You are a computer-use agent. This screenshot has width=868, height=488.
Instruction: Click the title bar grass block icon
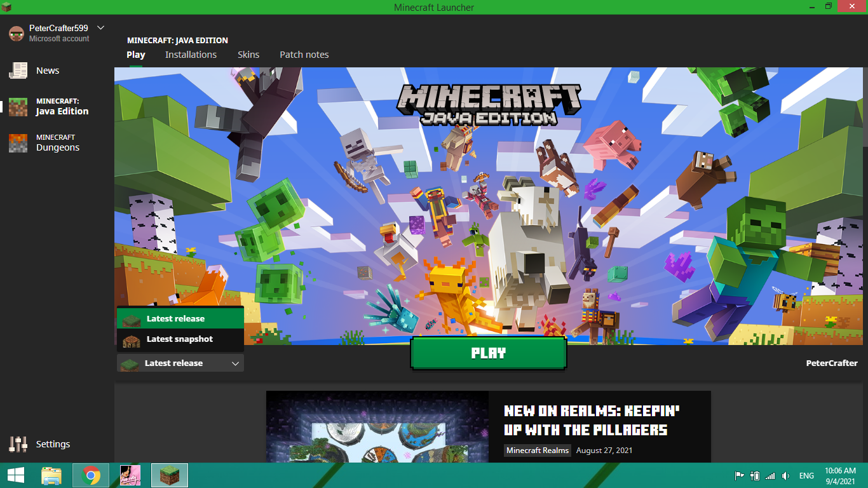[7, 7]
